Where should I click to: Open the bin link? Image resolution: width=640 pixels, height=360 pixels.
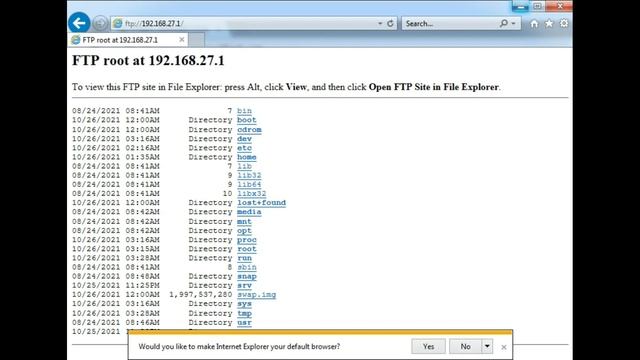point(244,111)
